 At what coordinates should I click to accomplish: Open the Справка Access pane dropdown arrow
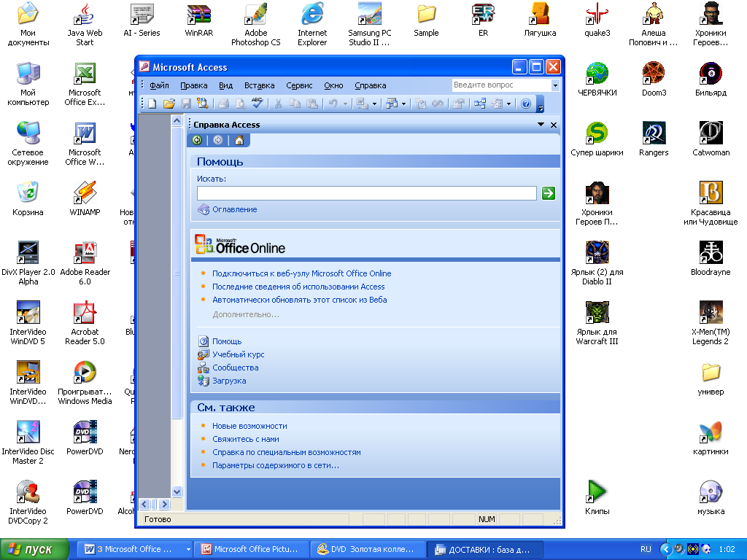[x=541, y=124]
